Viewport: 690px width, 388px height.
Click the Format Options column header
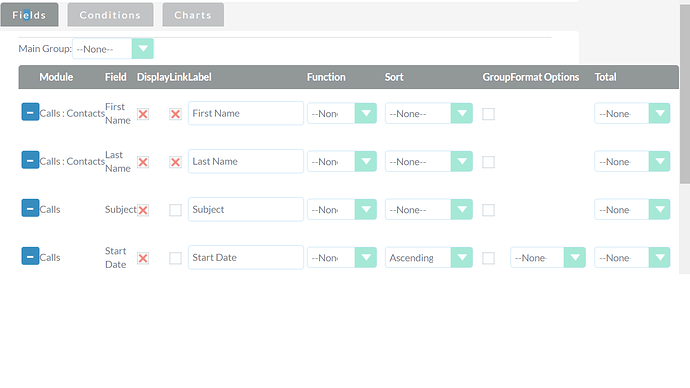545,77
